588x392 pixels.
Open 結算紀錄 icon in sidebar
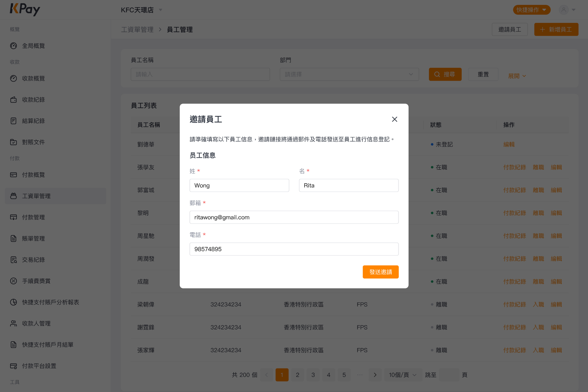point(13,121)
